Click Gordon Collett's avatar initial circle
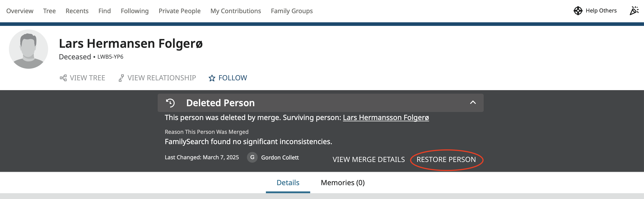Screen dimensions: 644x199 point(252,158)
